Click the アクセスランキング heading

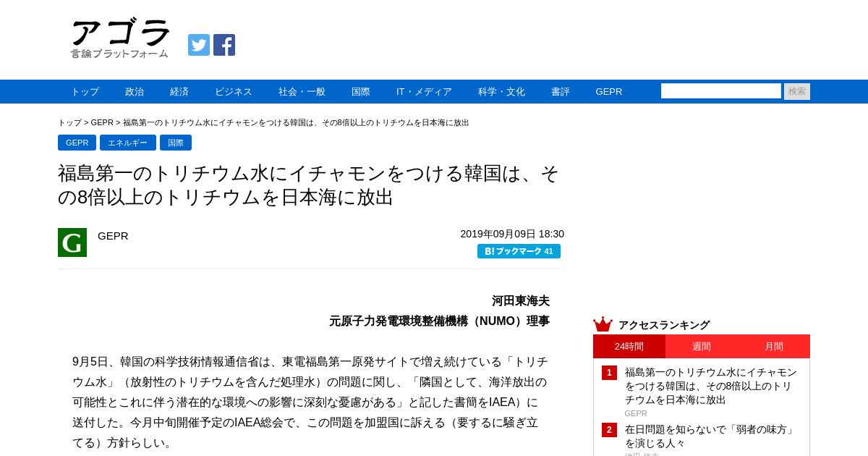(x=664, y=325)
